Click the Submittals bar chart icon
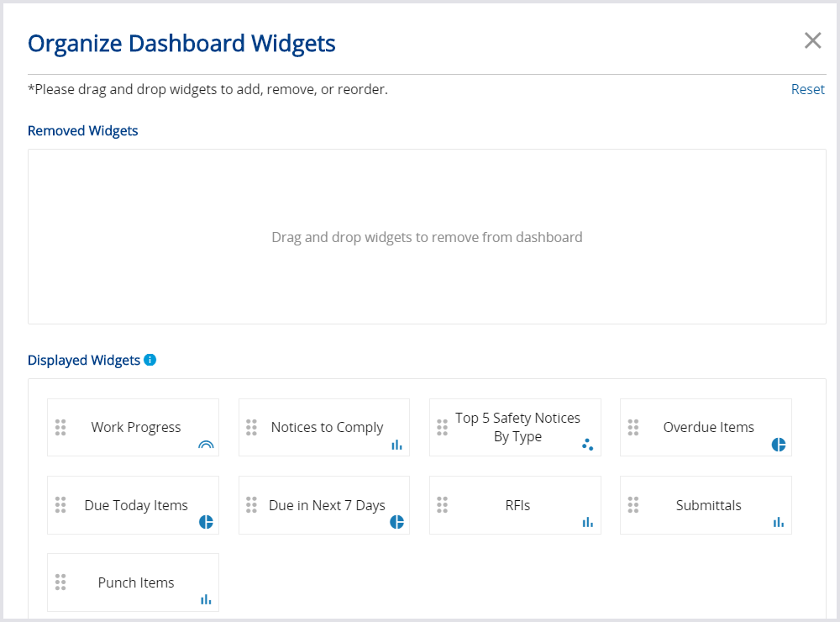The width and height of the screenshot is (840, 622). click(779, 522)
